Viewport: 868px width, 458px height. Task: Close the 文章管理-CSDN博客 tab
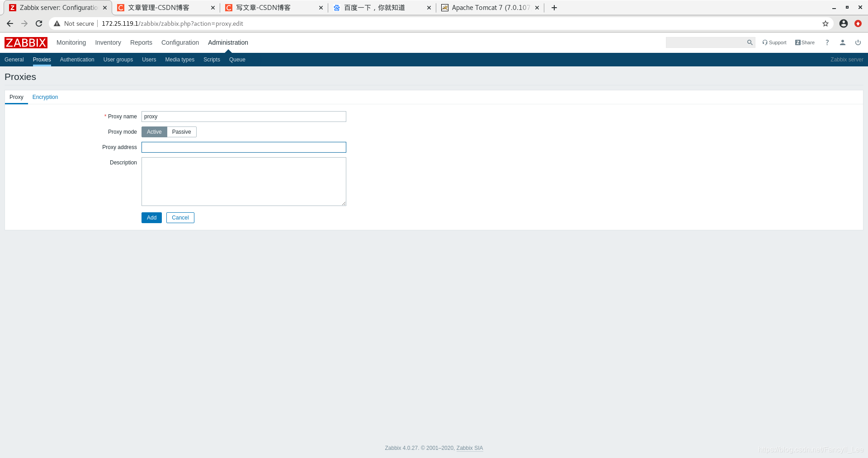coord(213,8)
